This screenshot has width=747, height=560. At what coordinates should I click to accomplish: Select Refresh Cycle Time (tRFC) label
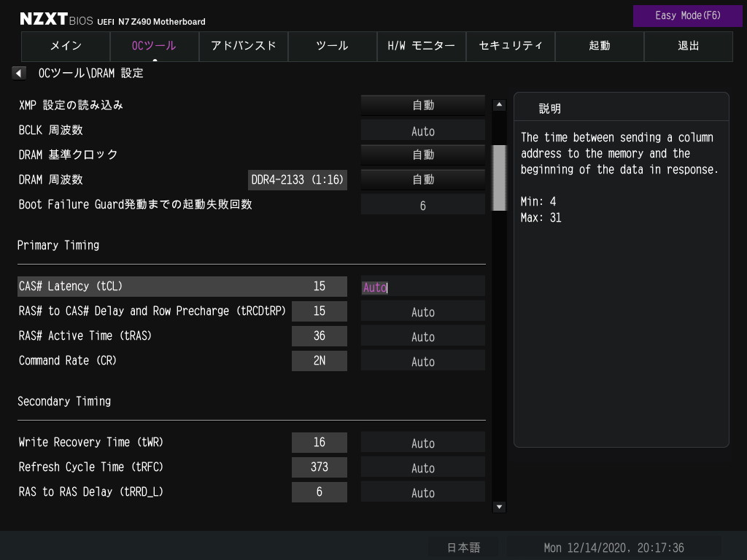click(x=90, y=467)
